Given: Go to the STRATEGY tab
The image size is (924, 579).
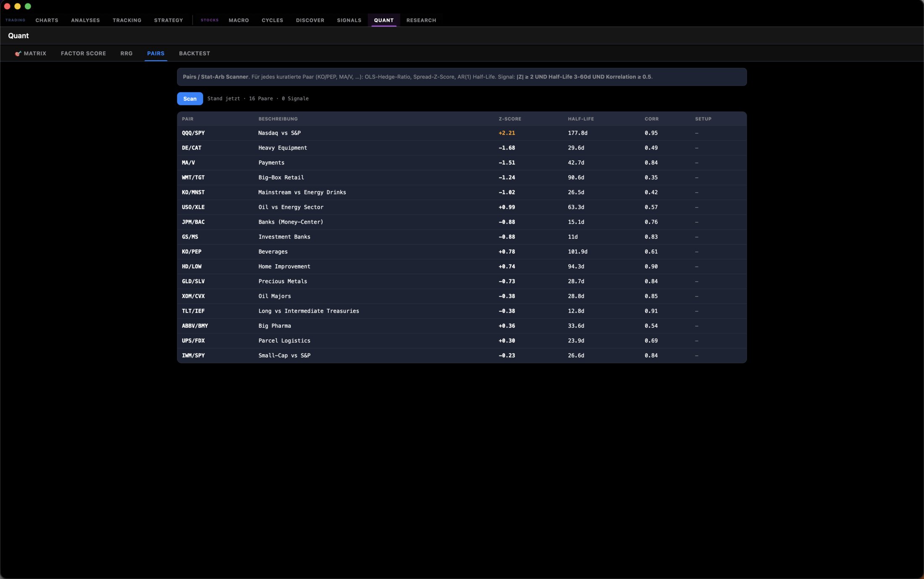Looking at the screenshot, I should (168, 20).
